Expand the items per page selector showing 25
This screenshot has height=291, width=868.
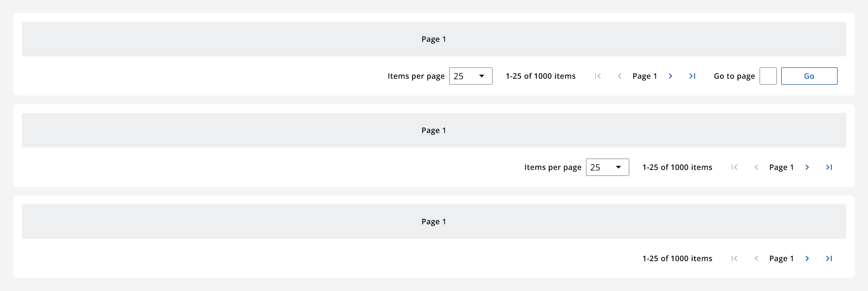[470, 76]
